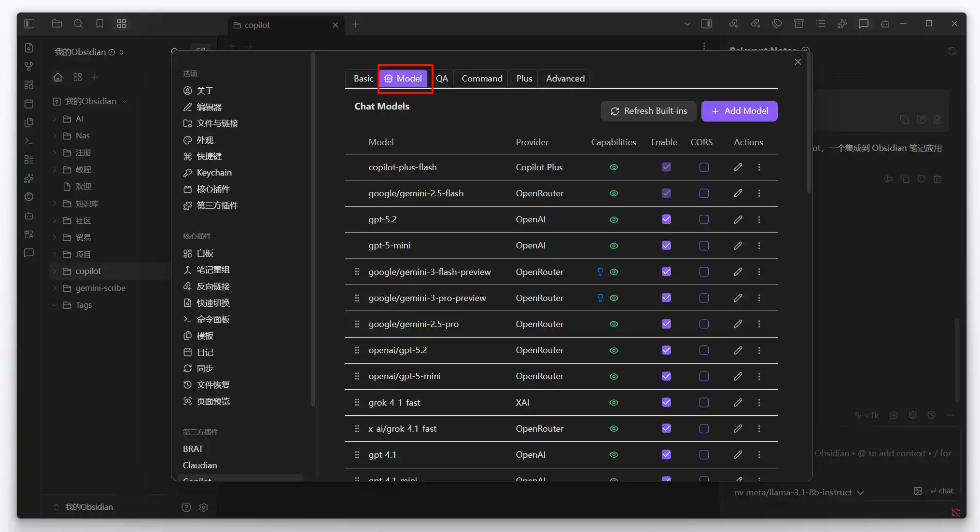
Task: Switch to the Advanced settings tab
Action: coord(565,79)
